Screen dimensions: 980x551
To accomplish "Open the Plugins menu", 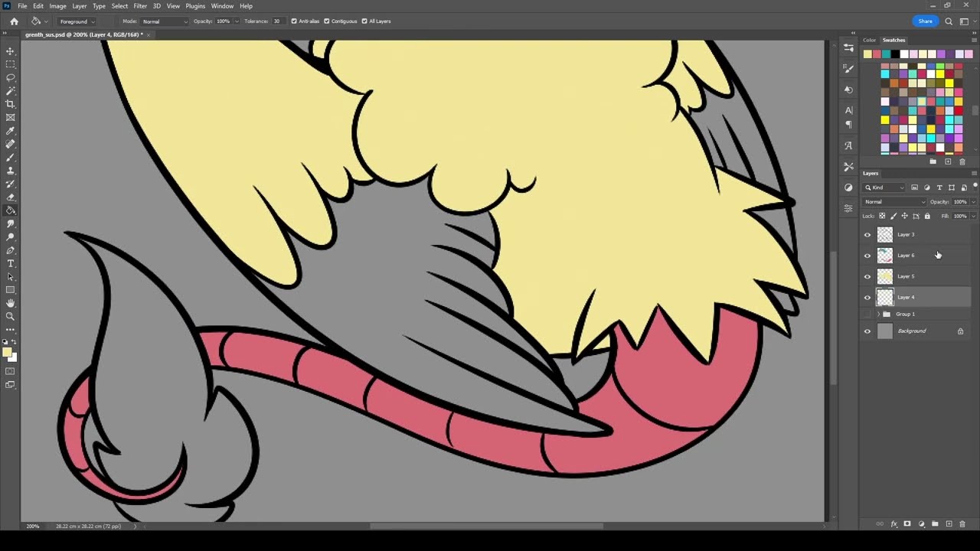I will (195, 6).
